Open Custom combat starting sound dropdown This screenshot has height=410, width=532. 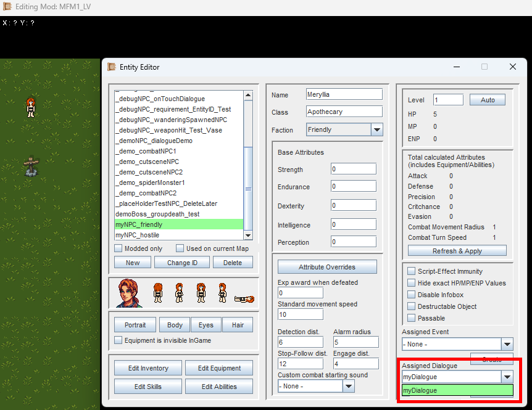pyautogui.click(x=349, y=386)
